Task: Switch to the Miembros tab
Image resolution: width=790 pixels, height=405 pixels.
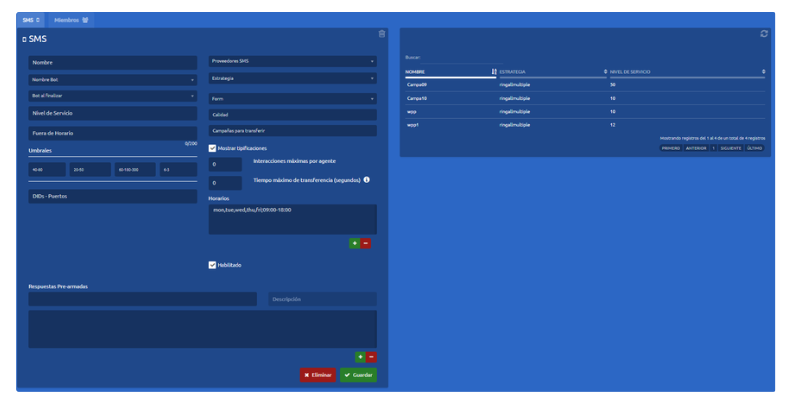Action: point(71,19)
